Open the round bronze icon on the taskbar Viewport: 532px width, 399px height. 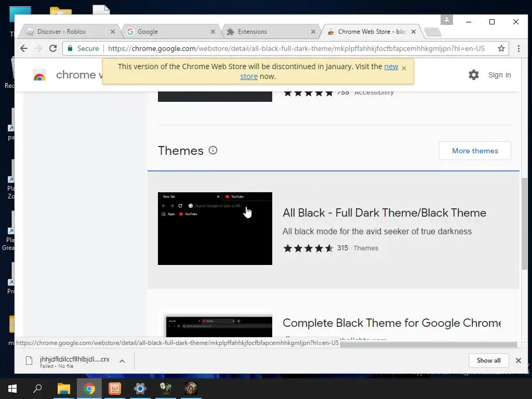tap(191, 389)
